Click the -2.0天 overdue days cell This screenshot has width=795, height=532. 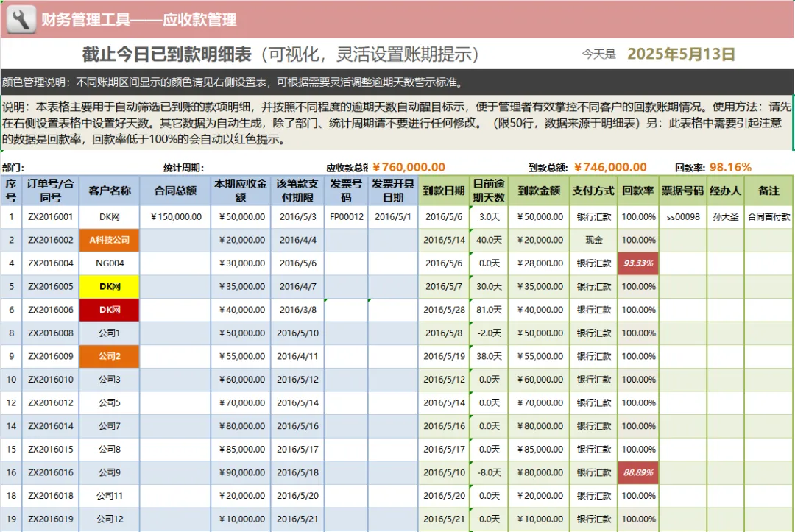click(490, 333)
